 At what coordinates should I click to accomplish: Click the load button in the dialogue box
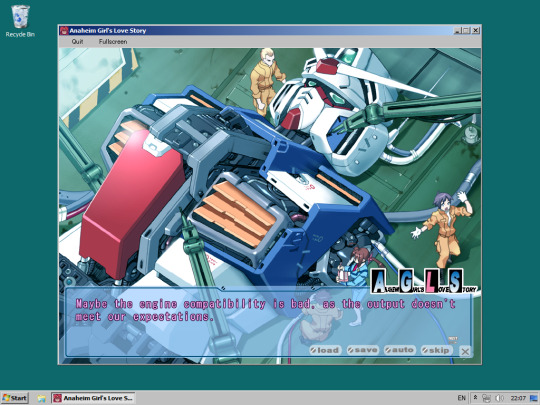(325, 350)
